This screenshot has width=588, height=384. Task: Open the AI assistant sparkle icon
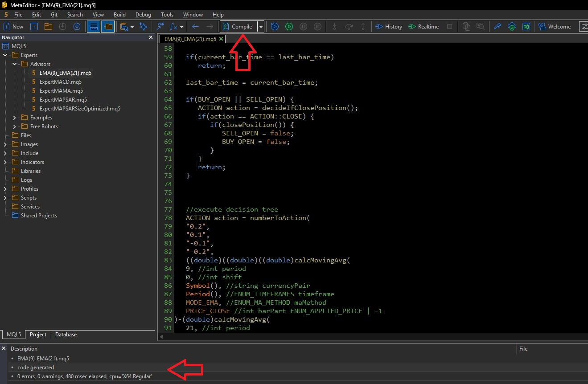[144, 27]
